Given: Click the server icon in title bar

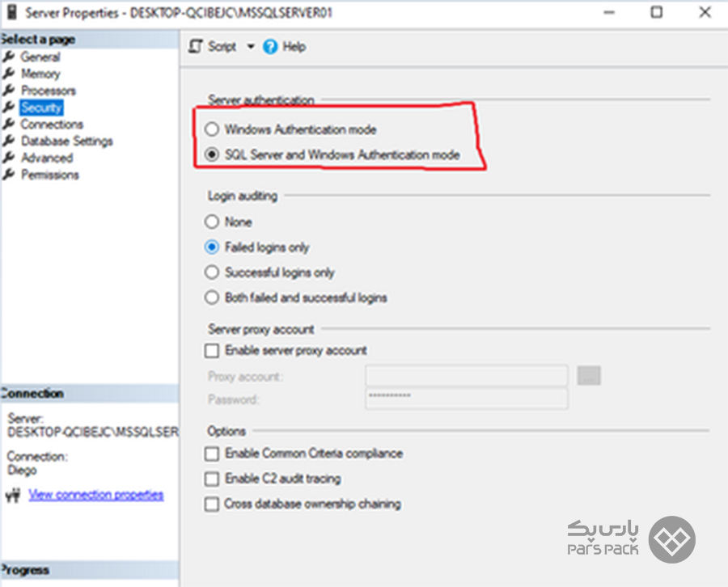Looking at the screenshot, I should (11, 12).
